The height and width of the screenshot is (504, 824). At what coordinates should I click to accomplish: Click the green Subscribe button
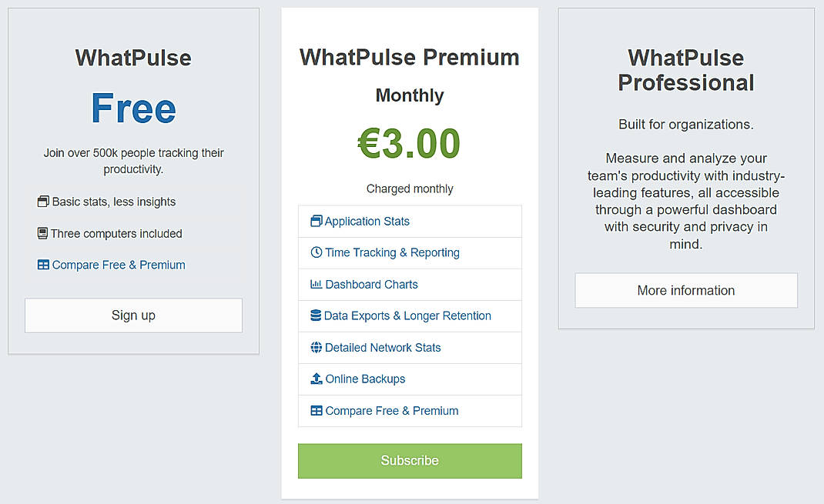410,460
